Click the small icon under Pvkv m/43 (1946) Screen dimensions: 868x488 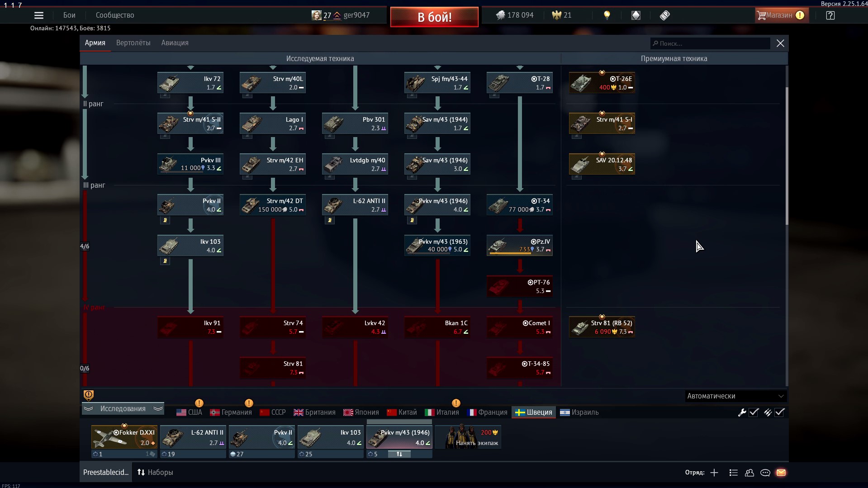click(412, 220)
